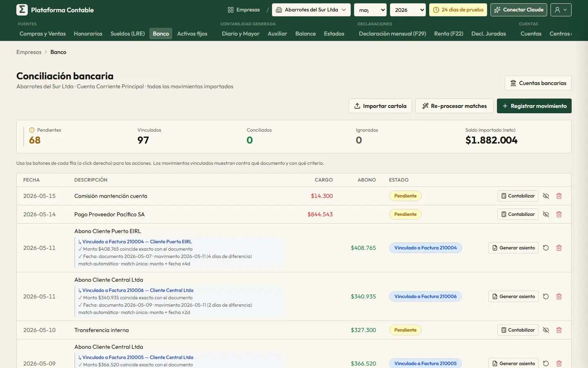This screenshot has height=368, width=588.
Task: Delete the $340.935 Cliente Central Ltda row
Action: click(x=559, y=296)
